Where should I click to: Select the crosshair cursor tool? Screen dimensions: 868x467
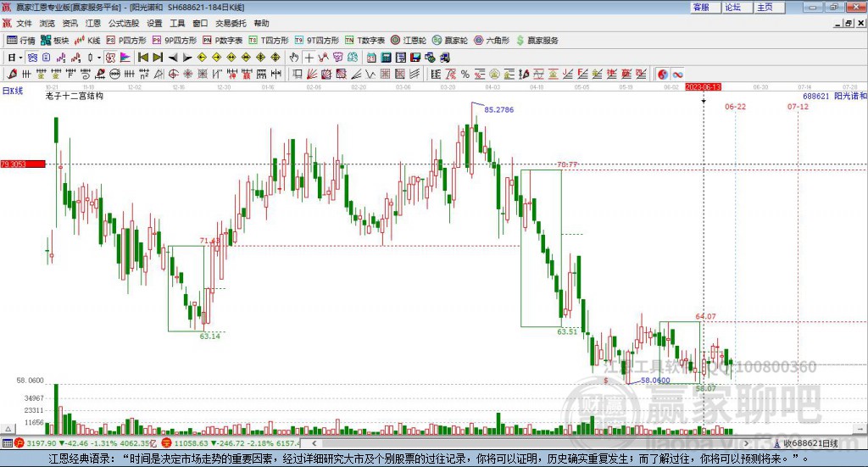pos(309,58)
